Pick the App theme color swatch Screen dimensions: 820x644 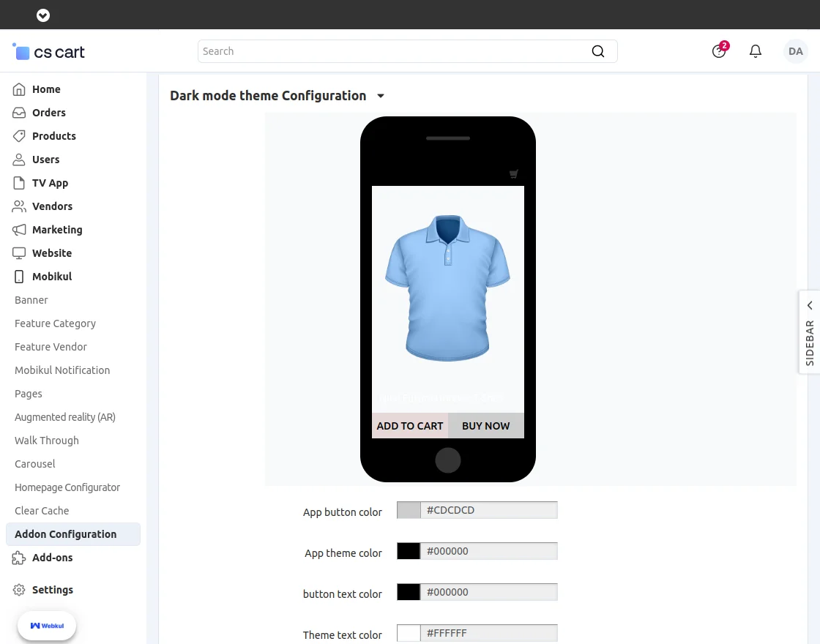pos(409,551)
